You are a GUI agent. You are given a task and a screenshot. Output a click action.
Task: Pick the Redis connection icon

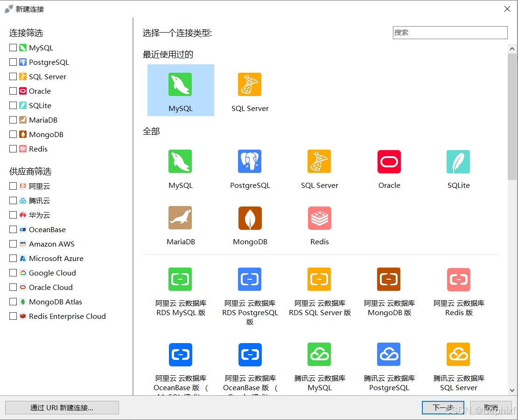(320, 218)
